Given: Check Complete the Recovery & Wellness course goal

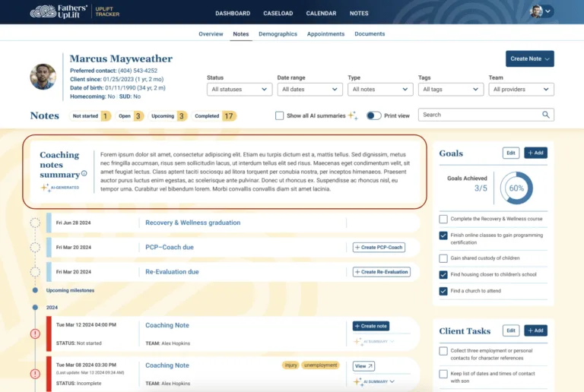Looking at the screenshot, I should [x=443, y=219].
